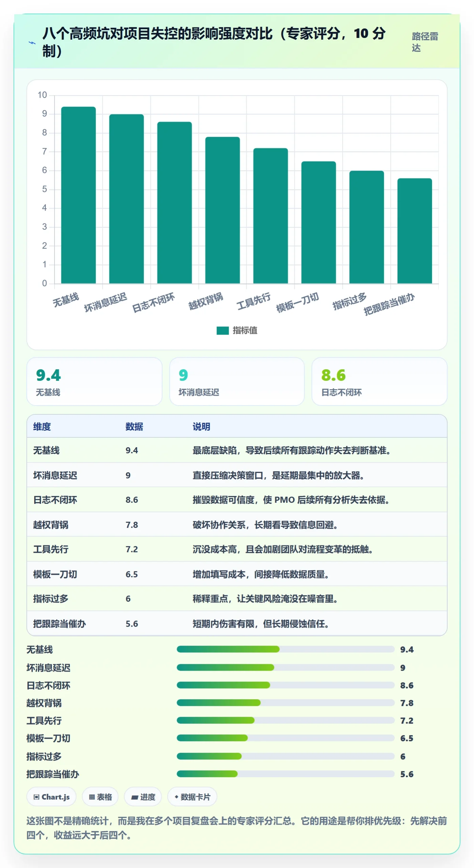
Task: Open the 9.4 无基线 data card
Action: (x=95, y=381)
